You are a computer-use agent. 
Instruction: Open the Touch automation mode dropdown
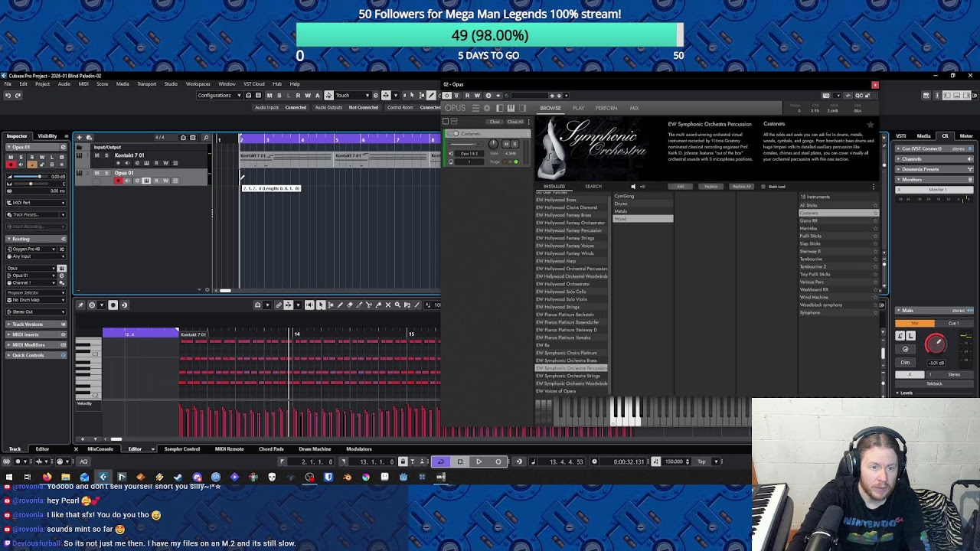[x=353, y=96]
